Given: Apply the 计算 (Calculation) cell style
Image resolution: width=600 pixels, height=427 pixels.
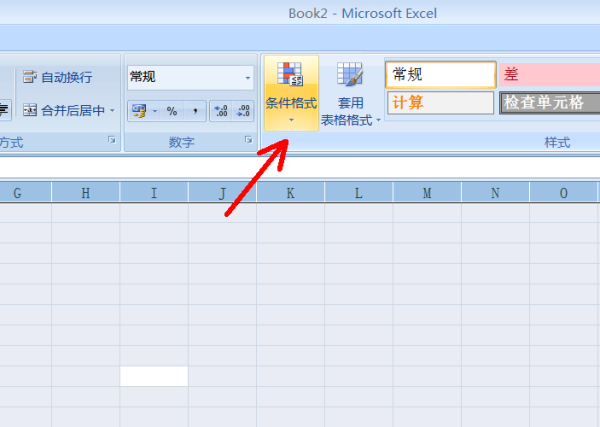Looking at the screenshot, I should pyautogui.click(x=440, y=102).
